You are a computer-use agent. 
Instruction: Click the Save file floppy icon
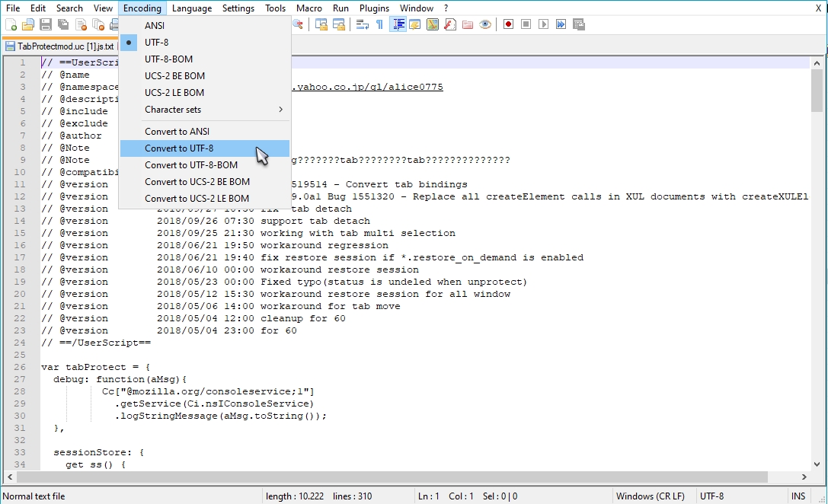point(46,25)
